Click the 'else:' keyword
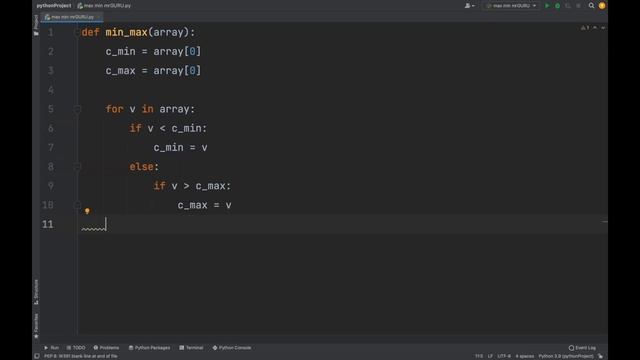 pyautogui.click(x=144, y=167)
